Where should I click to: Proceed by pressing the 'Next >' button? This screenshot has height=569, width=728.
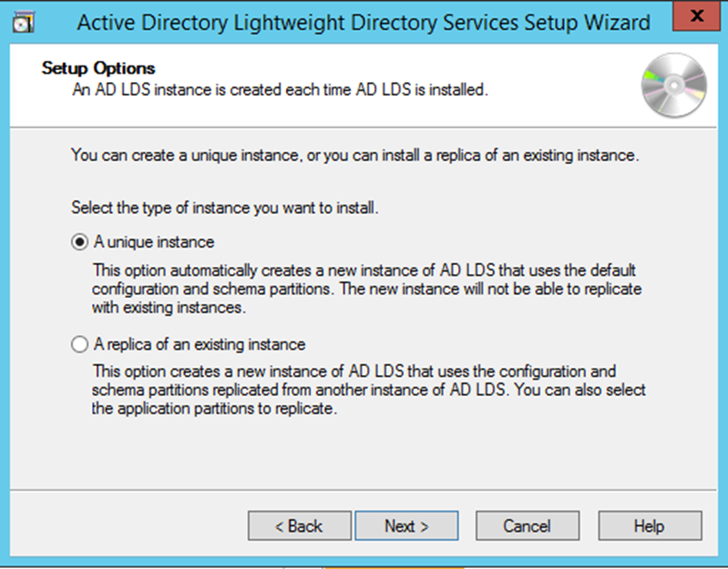click(x=406, y=526)
